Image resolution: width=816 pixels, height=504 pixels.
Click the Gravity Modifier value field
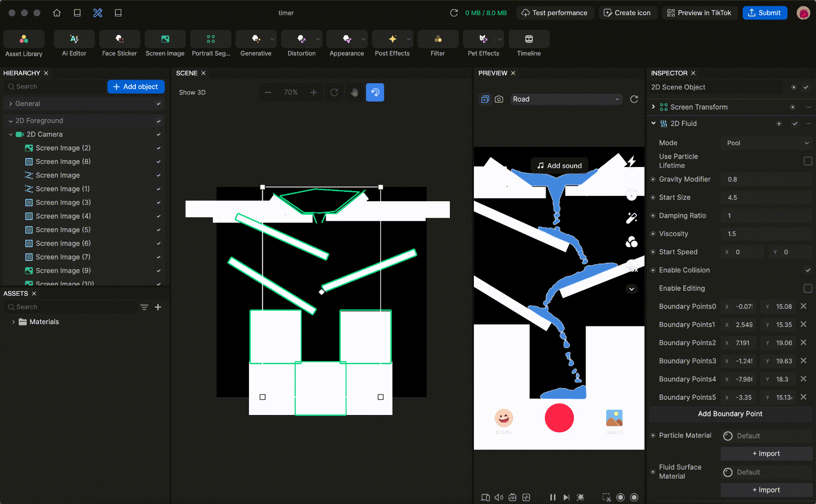point(766,179)
